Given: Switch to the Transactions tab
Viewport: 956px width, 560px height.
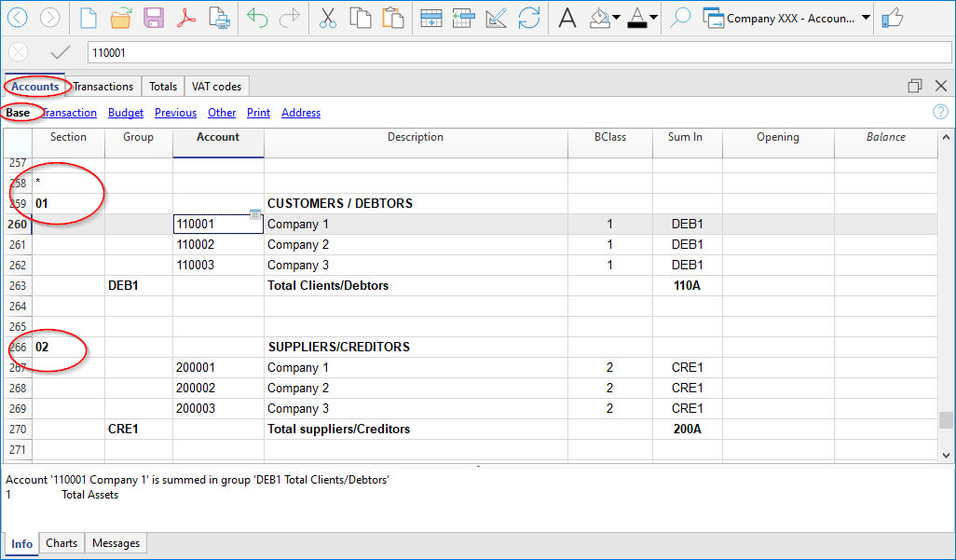Looking at the screenshot, I should click(x=103, y=87).
